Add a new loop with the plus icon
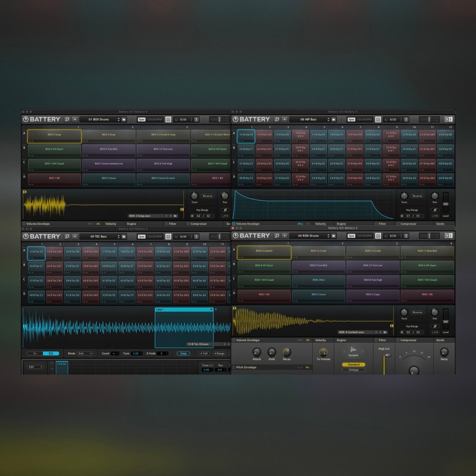 click(216, 309)
